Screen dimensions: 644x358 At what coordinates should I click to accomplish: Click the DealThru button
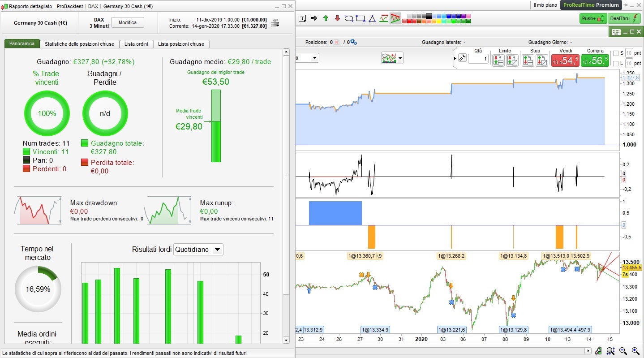pyautogui.click(x=623, y=18)
